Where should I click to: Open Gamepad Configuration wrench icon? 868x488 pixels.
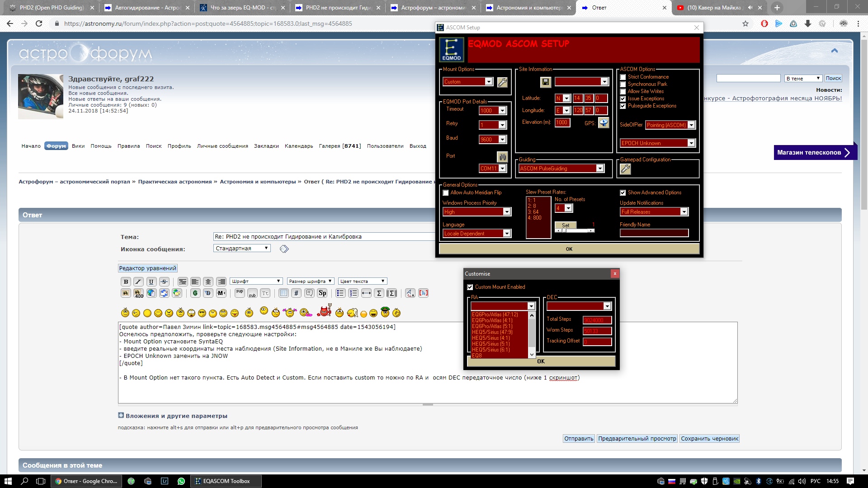pos(625,169)
